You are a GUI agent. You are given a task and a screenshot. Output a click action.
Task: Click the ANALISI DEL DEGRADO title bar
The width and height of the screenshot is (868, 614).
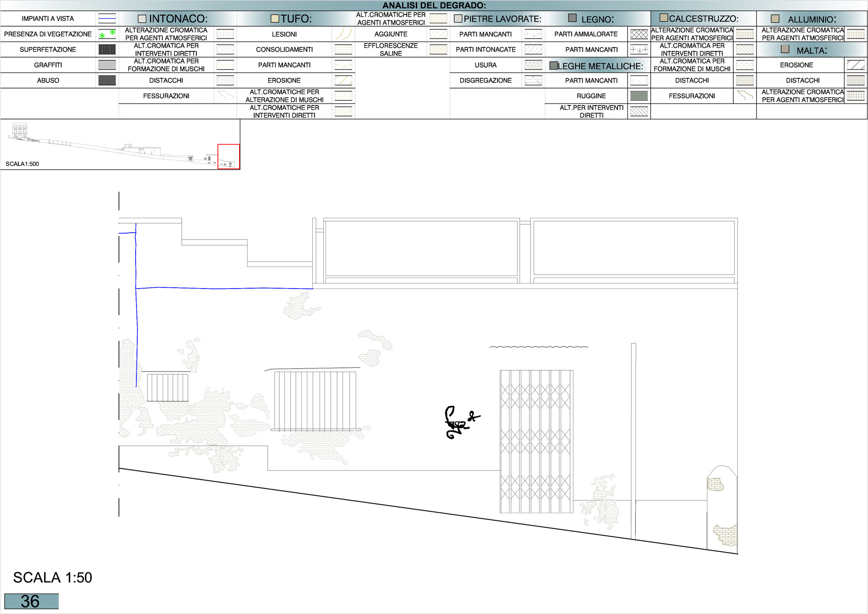(434, 6)
